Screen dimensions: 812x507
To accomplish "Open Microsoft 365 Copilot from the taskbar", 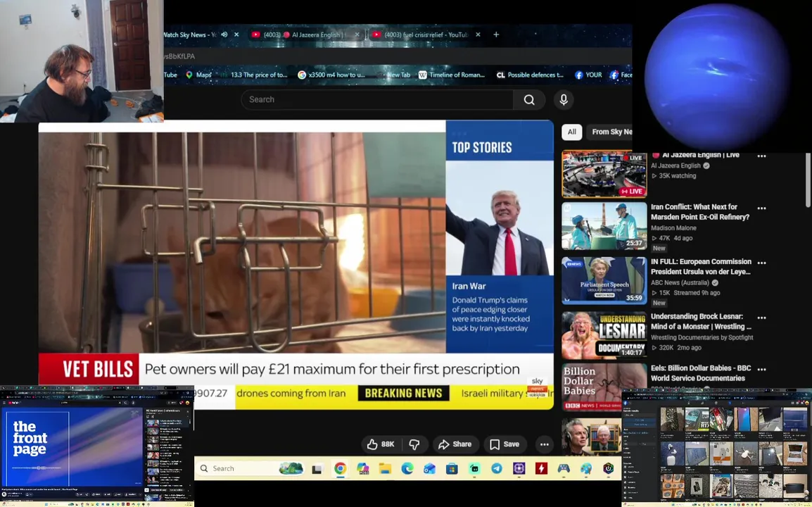I will click(362, 469).
